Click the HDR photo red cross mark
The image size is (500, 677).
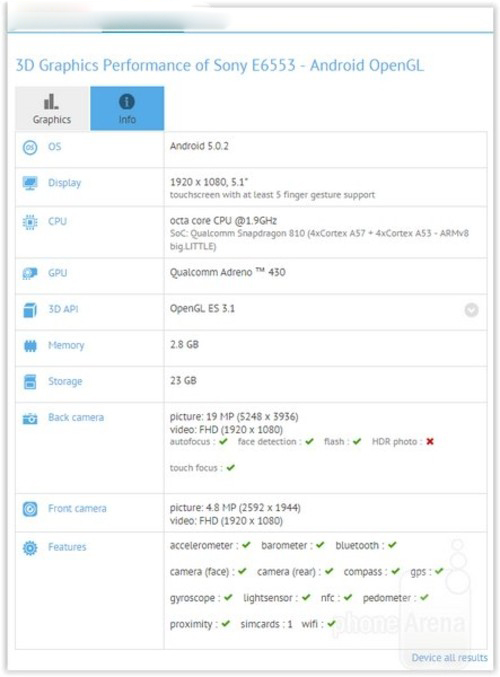[x=430, y=441]
